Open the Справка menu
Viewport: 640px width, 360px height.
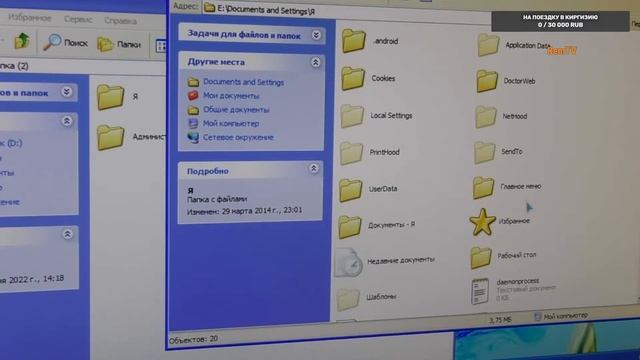pyautogui.click(x=120, y=20)
